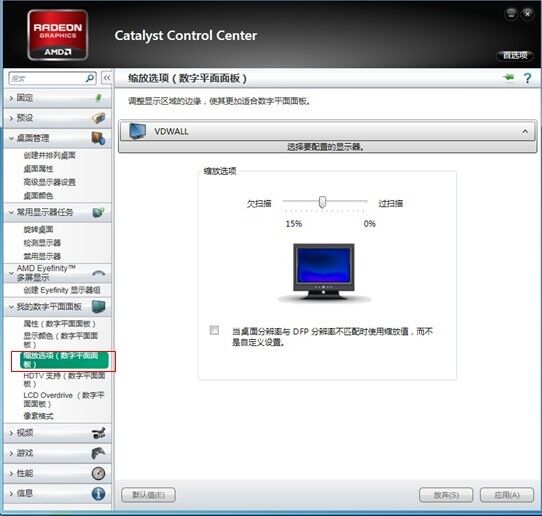Open 显示颜色（数字平面面板）page
542x516 pixels.
(60, 340)
